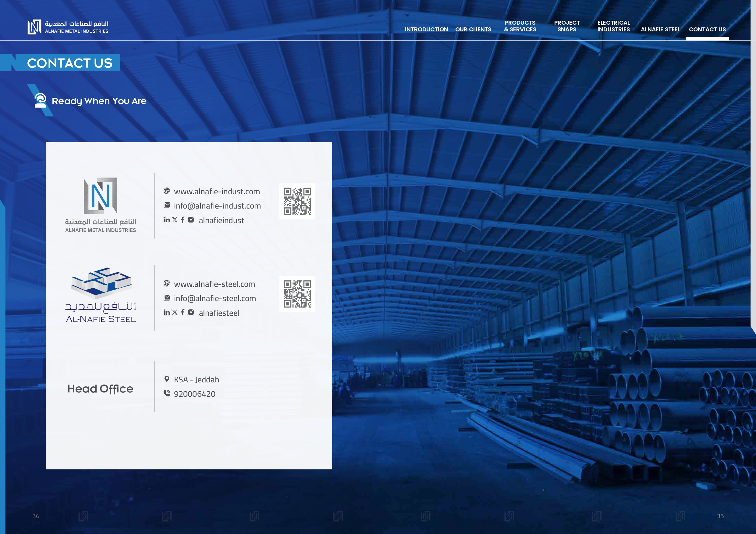The image size is (756, 534).
Task: Go to Our Clients section
Action: pos(473,29)
